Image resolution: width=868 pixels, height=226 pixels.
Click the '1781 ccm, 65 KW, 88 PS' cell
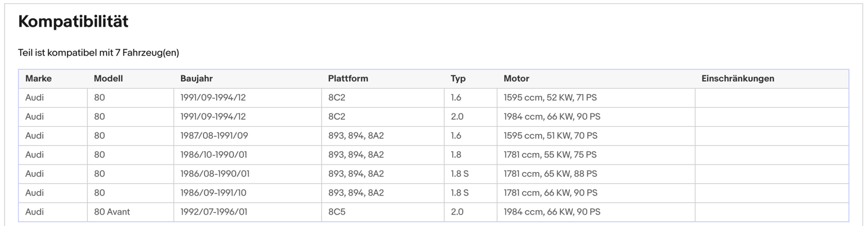[x=550, y=174]
